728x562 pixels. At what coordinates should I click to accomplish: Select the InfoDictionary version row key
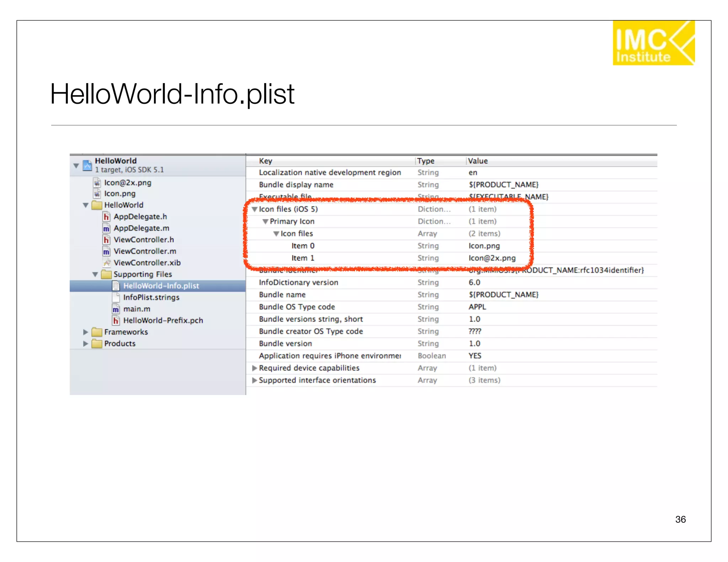pos(299,282)
